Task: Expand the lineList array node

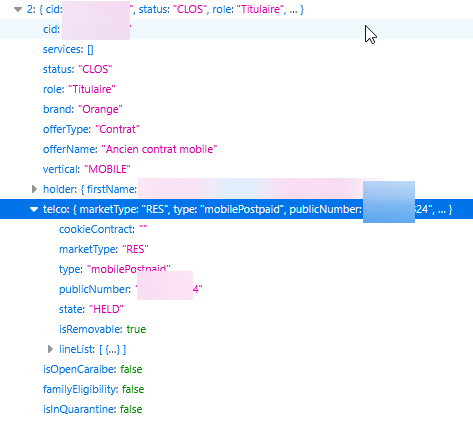Action: point(50,349)
